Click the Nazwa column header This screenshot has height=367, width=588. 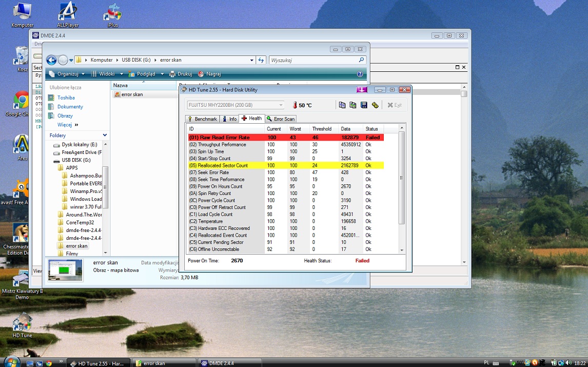click(144, 86)
